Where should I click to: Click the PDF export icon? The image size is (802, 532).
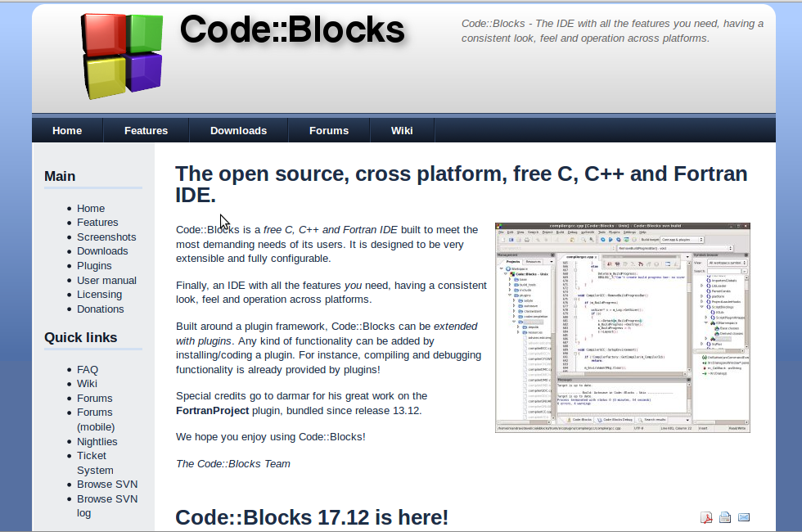[706, 517]
